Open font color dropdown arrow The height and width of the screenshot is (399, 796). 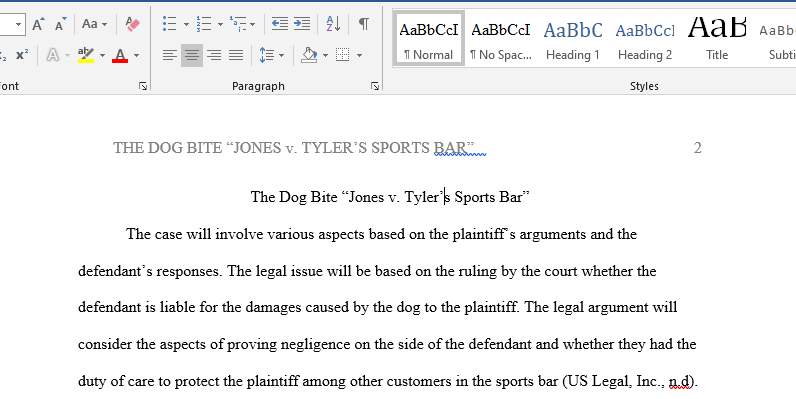(x=136, y=55)
